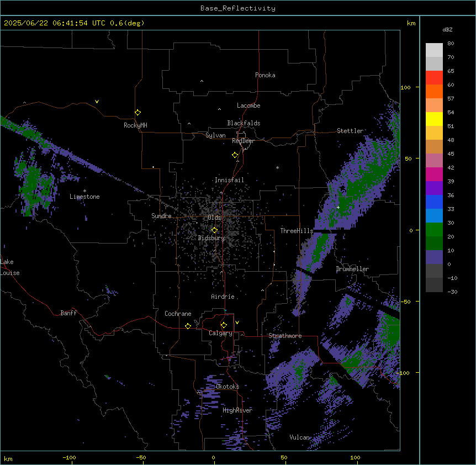Select the Okotoks label

click(x=228, y=387)
